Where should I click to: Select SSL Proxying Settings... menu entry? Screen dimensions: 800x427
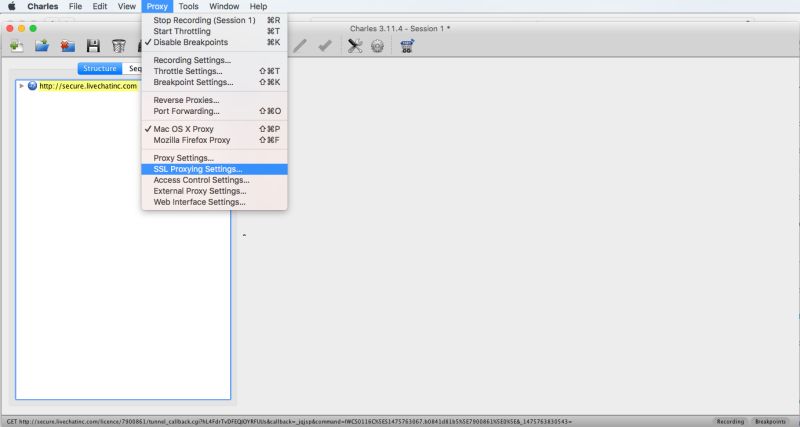[x=214, y=169]
